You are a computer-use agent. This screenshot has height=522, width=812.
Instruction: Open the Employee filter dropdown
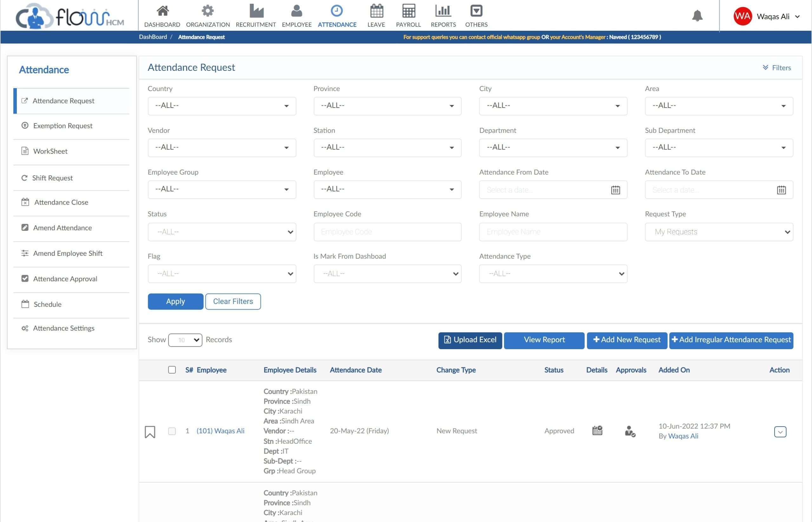click(x=387, y=189)
